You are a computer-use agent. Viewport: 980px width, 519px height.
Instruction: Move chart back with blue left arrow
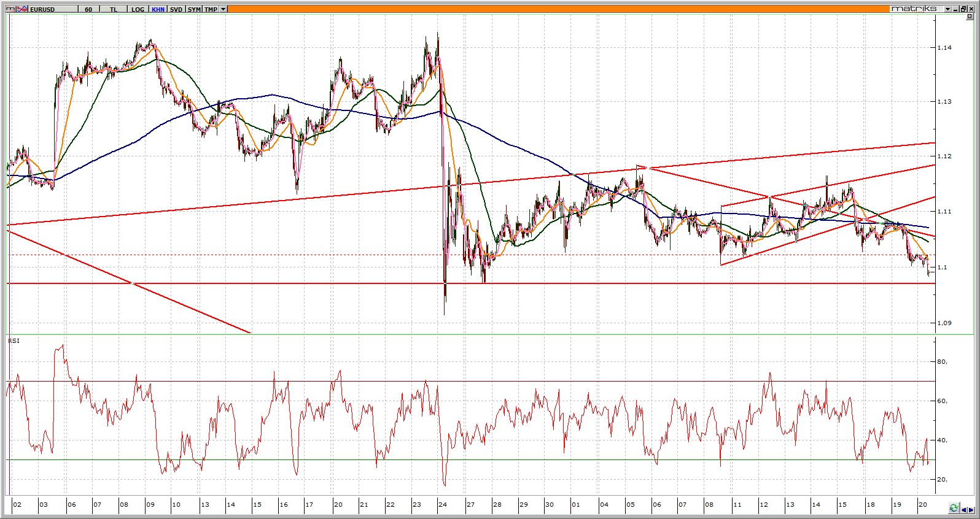tap(964, 510)
